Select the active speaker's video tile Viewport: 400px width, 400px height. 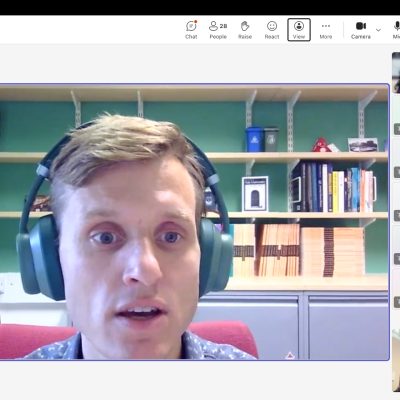point(194,222)
